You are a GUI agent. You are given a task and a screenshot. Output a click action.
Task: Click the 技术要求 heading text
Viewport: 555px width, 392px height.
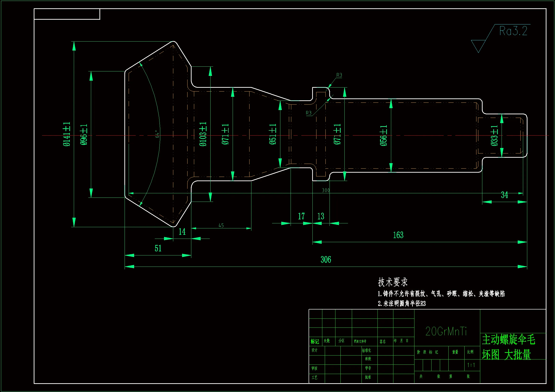[393, 282]
